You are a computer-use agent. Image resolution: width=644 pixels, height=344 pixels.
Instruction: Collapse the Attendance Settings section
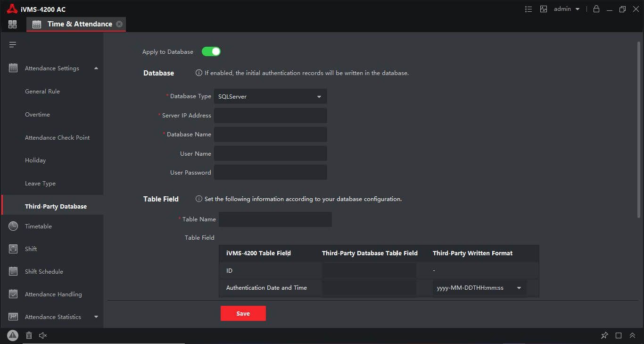pyautogui.click(x=96, y=68)
